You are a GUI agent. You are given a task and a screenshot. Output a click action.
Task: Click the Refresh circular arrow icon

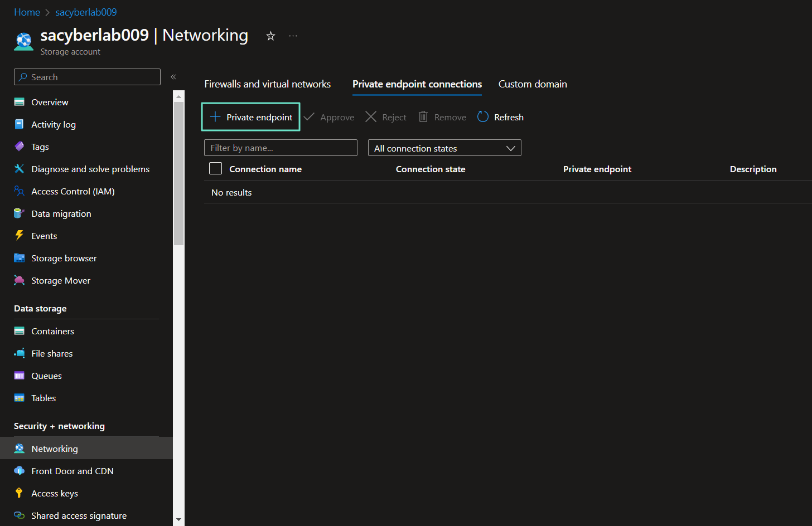[x=483, y=116]
